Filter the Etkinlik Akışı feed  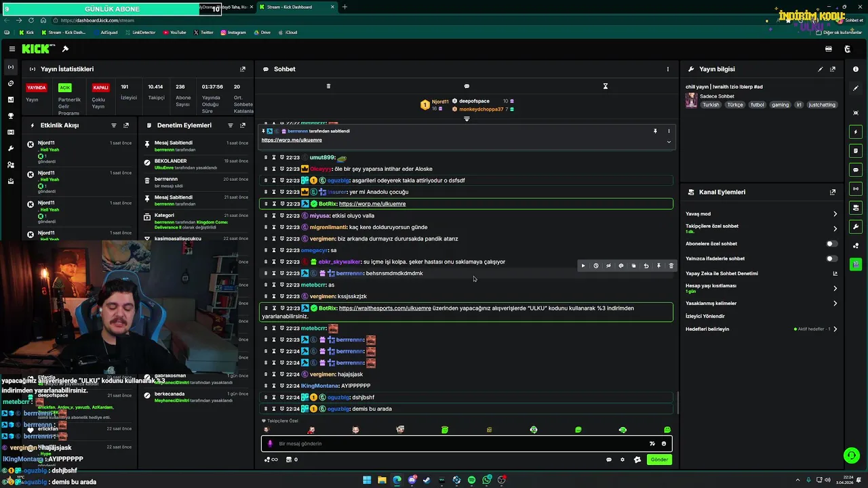tap(113, 125)
